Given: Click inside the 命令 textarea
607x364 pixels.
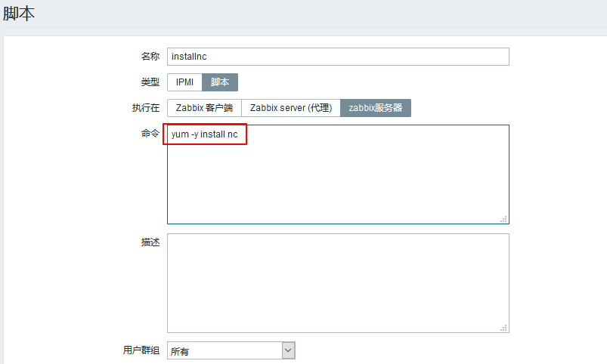Looking at the screenshot, I should (338, 174).
